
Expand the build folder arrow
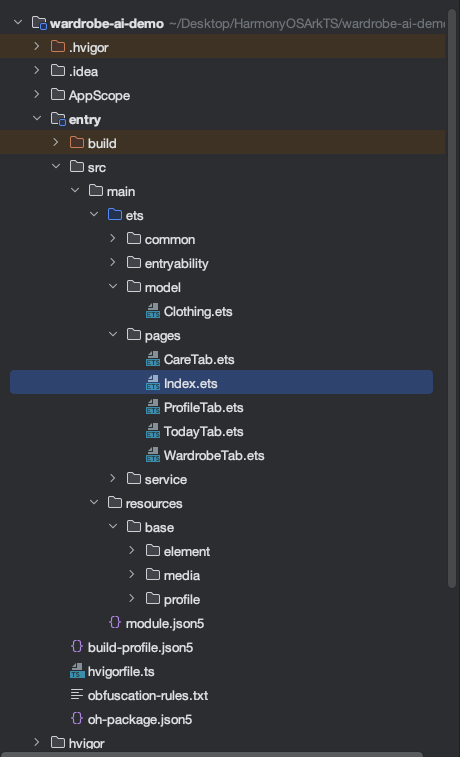tap(56, 142)
